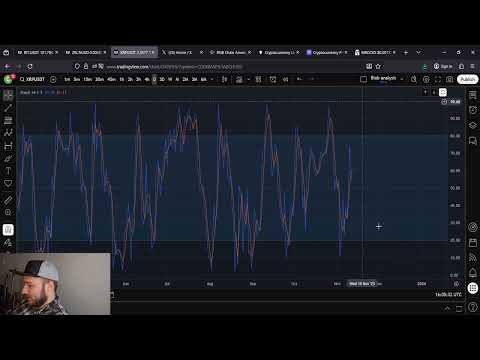This screenshot has height=360, width=480.
Task: Open the icons and emoji tool
Action: (8, 183)
